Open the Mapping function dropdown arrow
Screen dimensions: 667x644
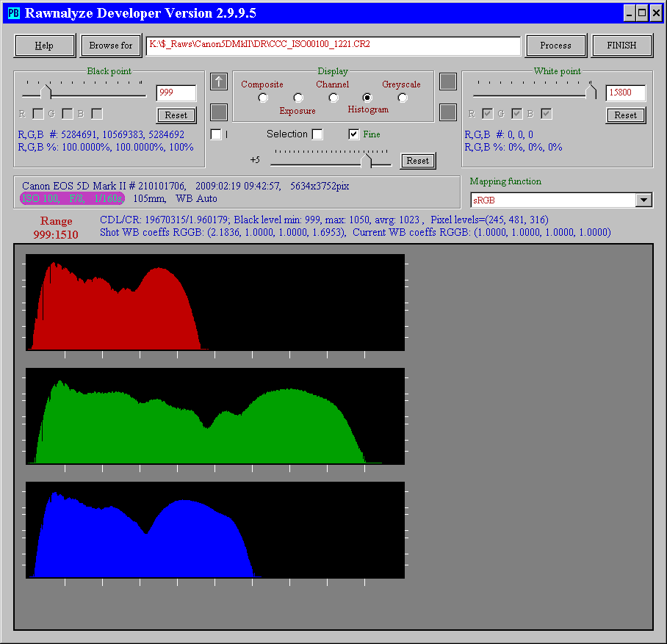click(x=643, y=200)
